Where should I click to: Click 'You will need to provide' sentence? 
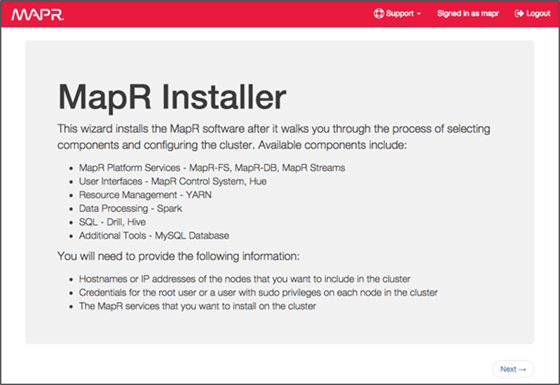[x=178, y=256]
